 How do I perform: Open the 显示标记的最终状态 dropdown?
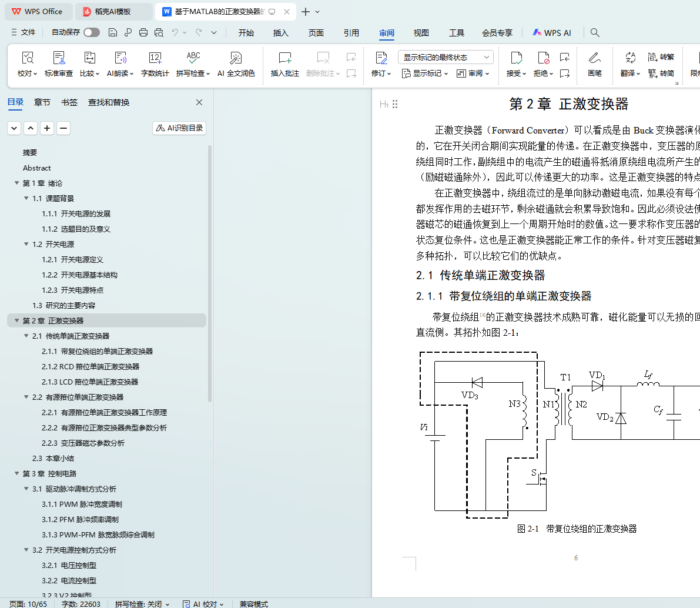pyautogui.click(x=445, y=57)
